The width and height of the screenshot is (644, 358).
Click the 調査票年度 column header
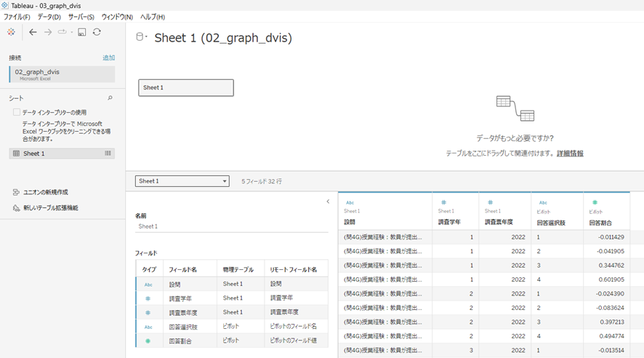[x=499, y=222]
